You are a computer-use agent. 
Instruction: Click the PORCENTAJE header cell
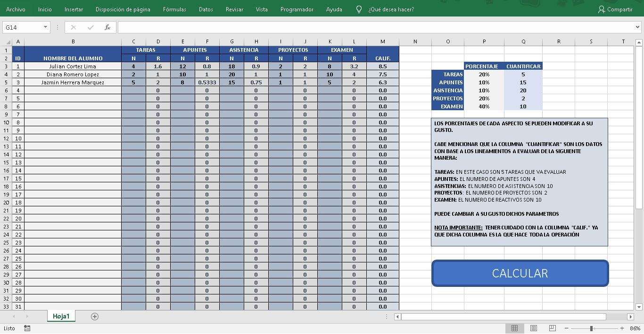484,66
